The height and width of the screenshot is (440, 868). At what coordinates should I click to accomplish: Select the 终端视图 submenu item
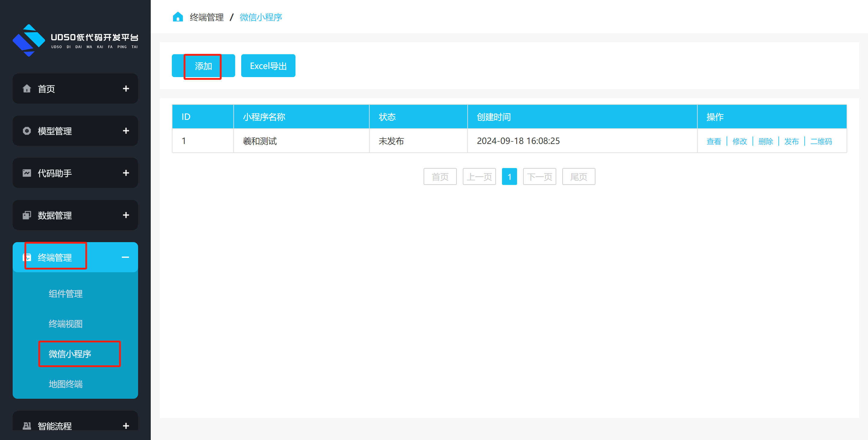(x=65, y=323)
